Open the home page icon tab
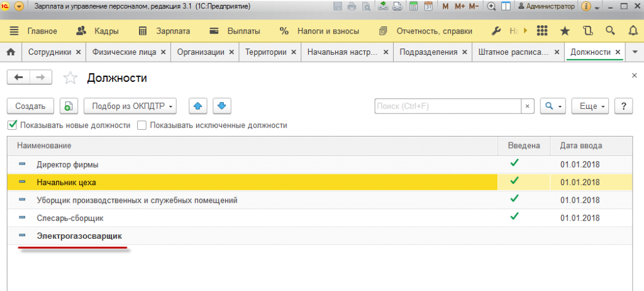Image resolution: width=644 pixels, height=291 pixels. click(x=11, y=52)
